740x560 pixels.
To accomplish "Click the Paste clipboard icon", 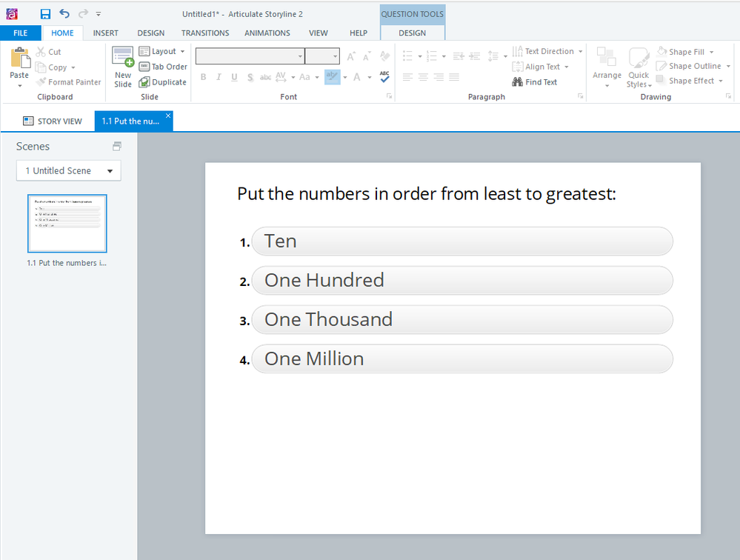I will pyautogui.click(x=19, y=59).
